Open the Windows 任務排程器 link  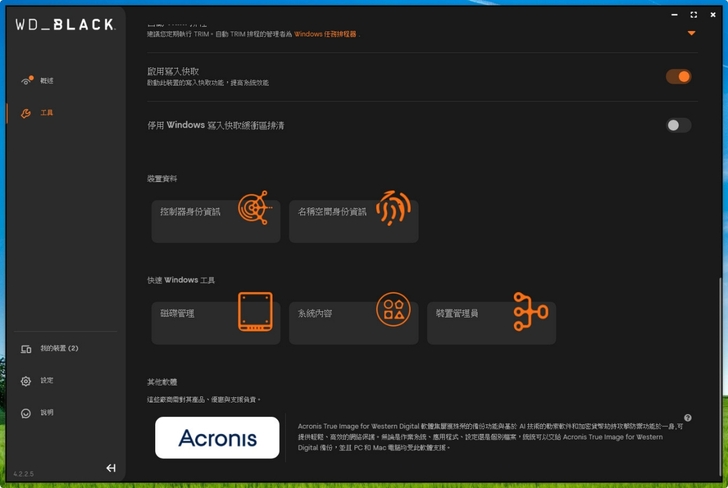point(325,34)
